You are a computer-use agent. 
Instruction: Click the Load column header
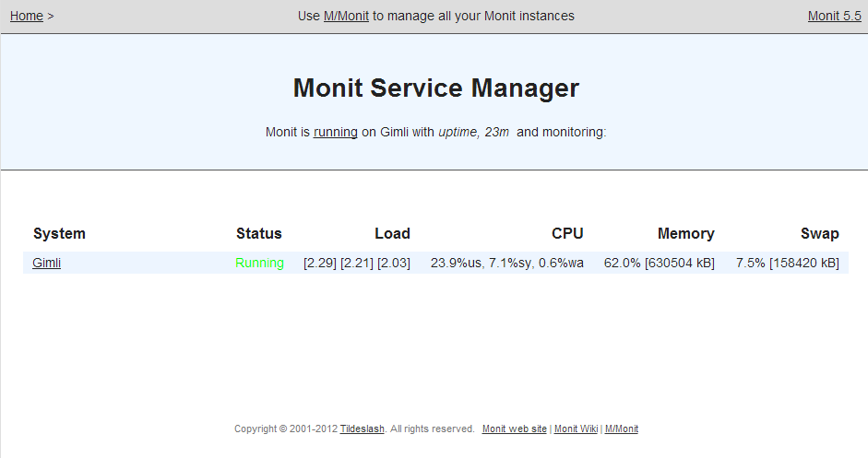pyautogui.click(x=392, y=233)
